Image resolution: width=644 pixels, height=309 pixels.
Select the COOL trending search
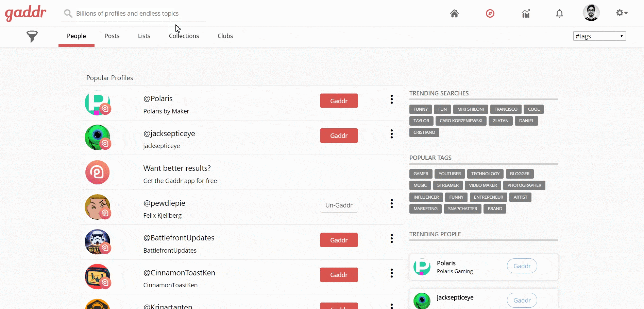[534, 109]
